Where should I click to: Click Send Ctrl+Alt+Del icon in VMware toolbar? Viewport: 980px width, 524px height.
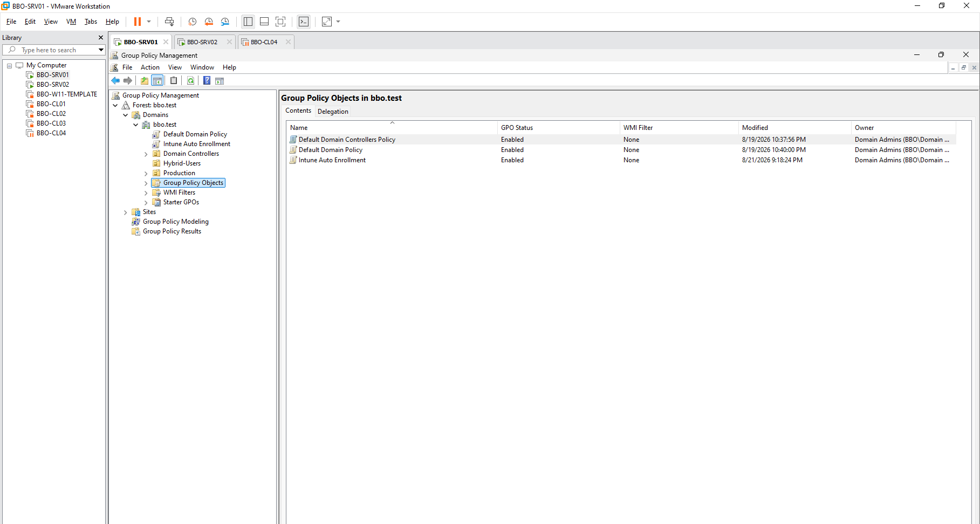(169, 22)
